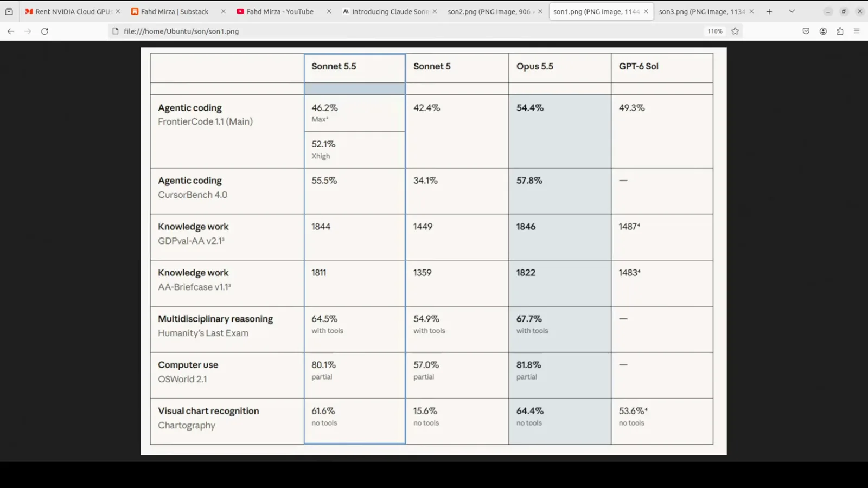Click the displayed son1.png image
Viewport: 868px width, 488px height.
pyautogui.click(x=433, y=251)
